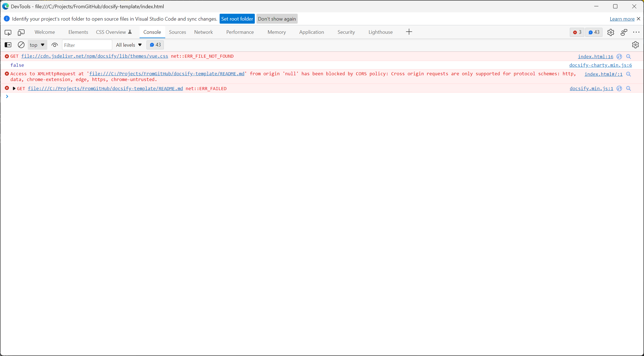Image resolution: width=644 pixels, height=356 pixels.
Task: Add more tools with plus icon
Action: click(x=409, y=32)
